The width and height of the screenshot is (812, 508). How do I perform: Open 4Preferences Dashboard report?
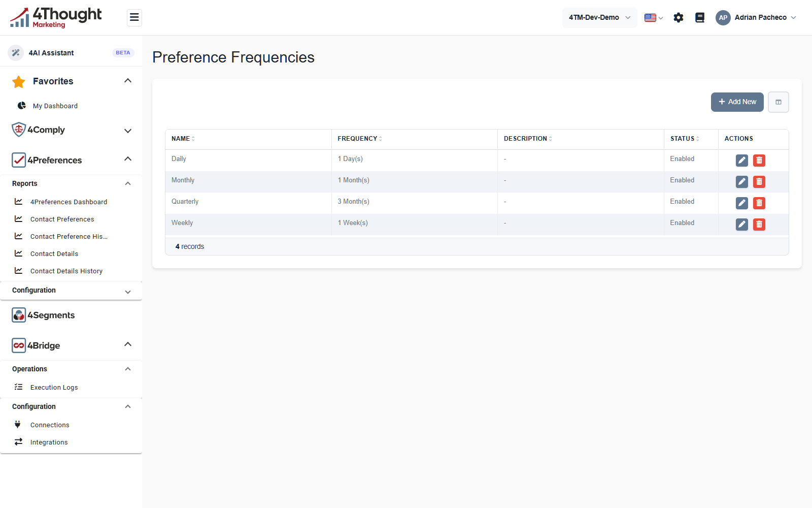tap(69, 202)
